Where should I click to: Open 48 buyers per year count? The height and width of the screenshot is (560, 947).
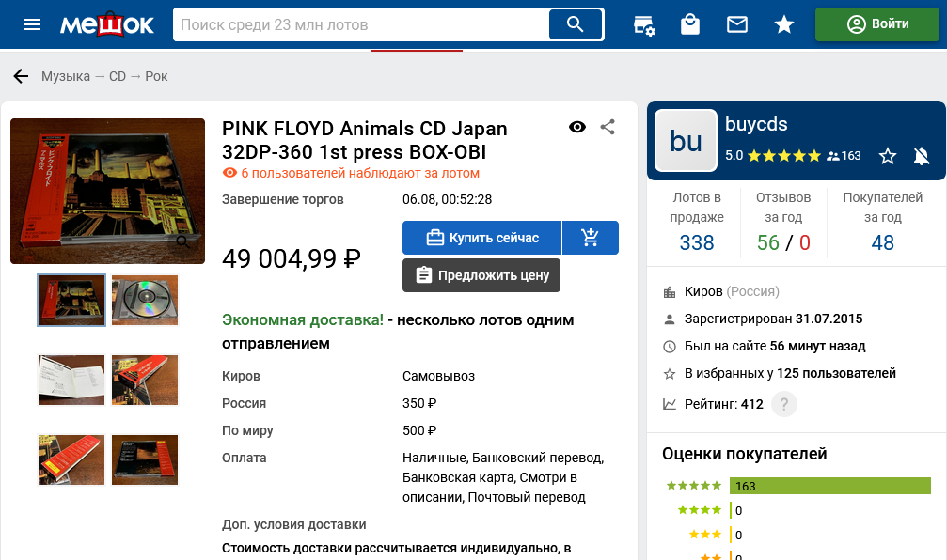(x=882, y=242)
